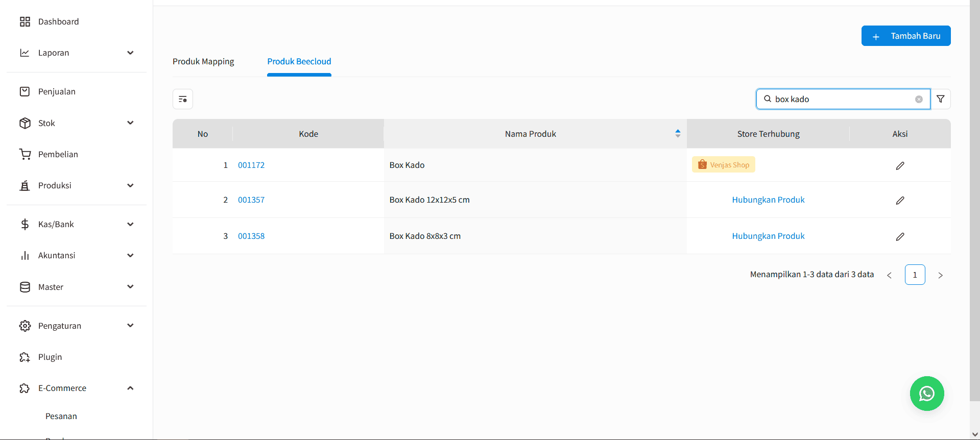Open the column settings icon
Image resolution: width=980 pixels, height=440 pixels.
183,99
